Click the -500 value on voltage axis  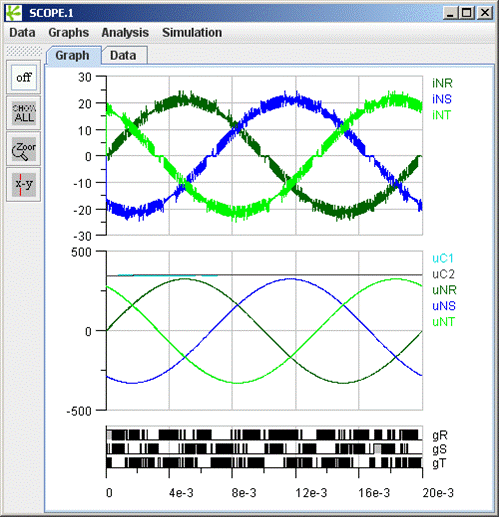tap(79, 411)
